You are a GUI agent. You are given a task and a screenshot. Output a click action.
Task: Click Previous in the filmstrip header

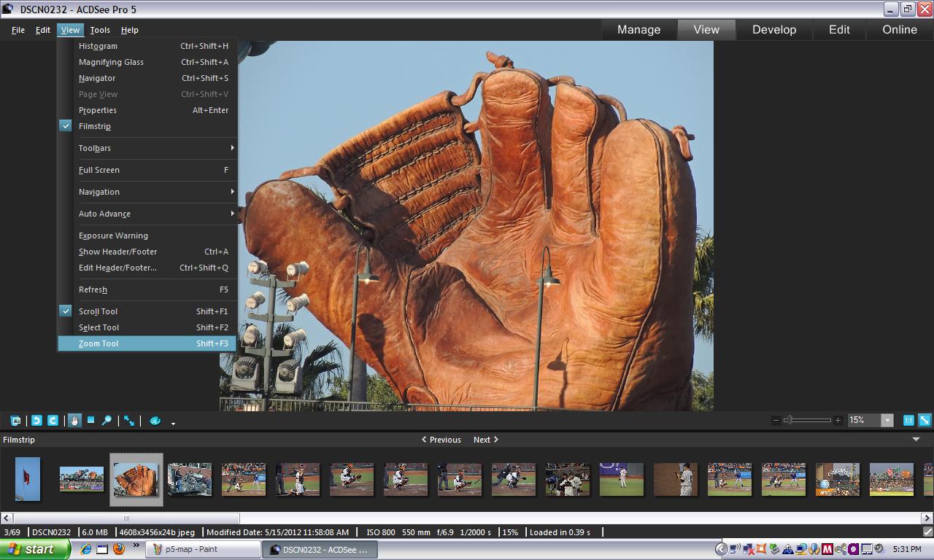pos(441,440)
